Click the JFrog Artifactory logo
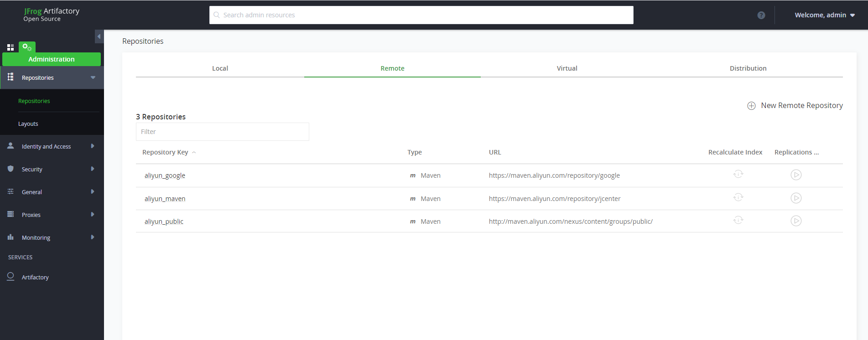The height and width of the screenshot is (340, 868). [51, 15]
